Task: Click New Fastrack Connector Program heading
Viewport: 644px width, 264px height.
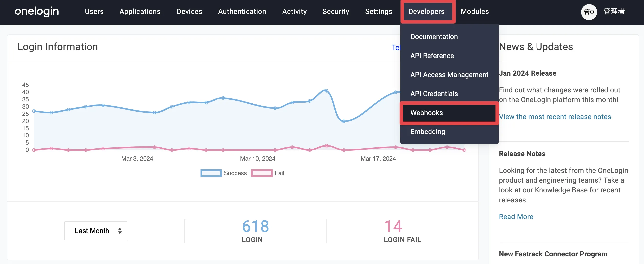Action: pyautogui.click(x=553, y=254)
